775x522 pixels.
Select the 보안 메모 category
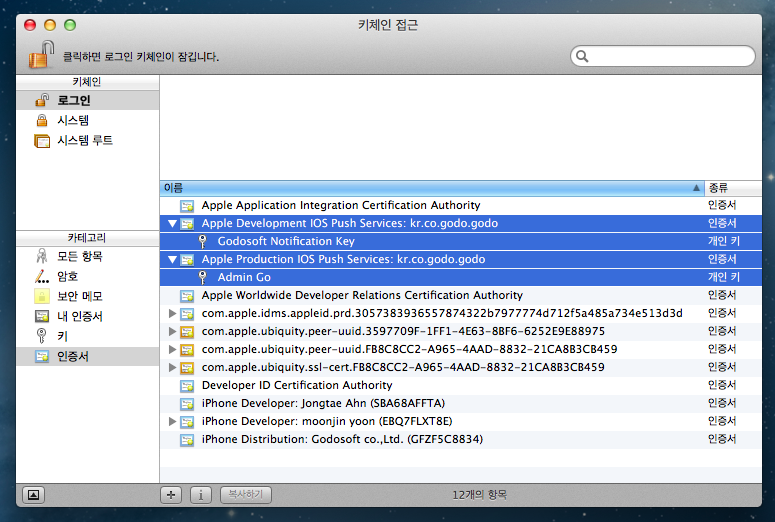(x=87, y=296)
